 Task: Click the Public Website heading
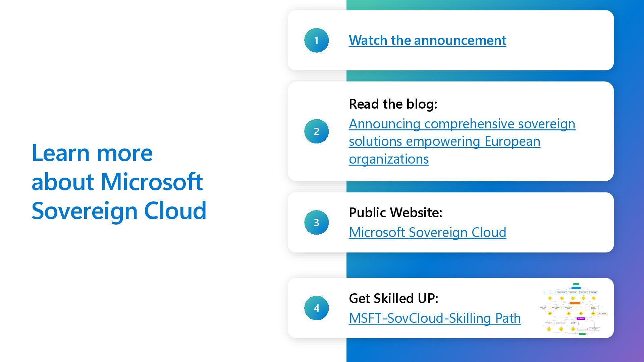(395, 213)
